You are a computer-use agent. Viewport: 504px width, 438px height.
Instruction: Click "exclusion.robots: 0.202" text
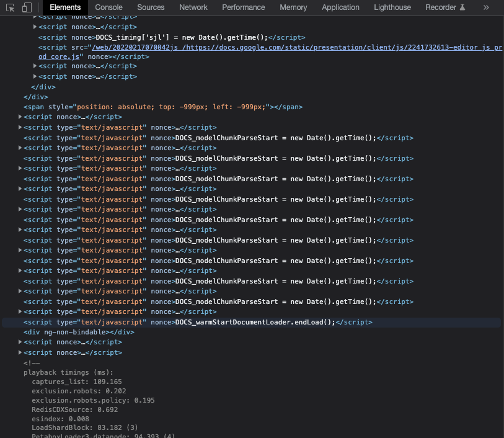pyautogui.click(x=79, y=391)
